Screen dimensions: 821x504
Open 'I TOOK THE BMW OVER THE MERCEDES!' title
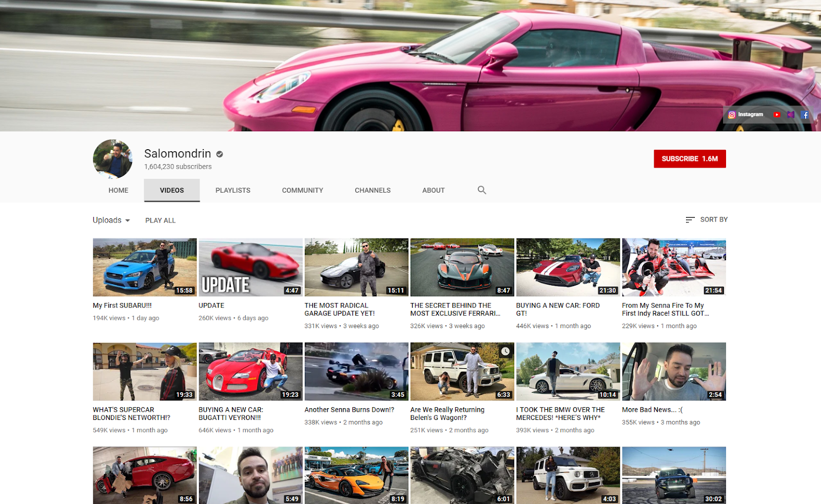pyautogui.click(x=560, y=414)
